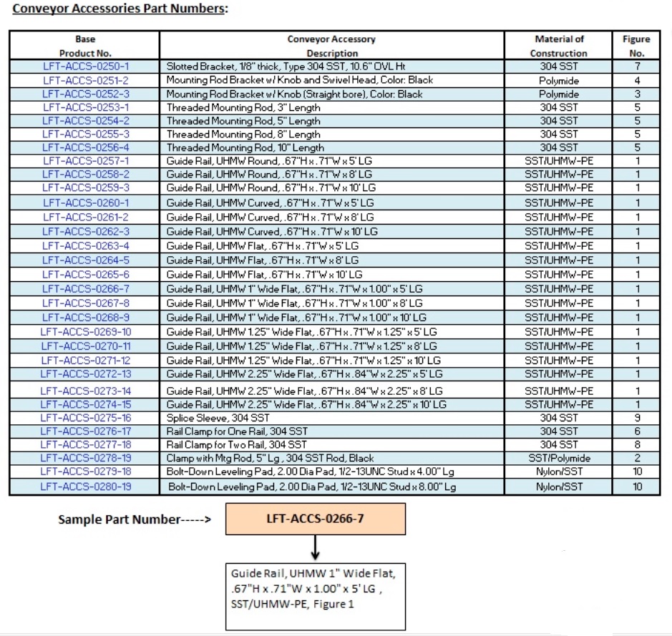Select part number LFT-ACCS-0266-7 in the table
Screen dimensions: 672x636
point(85,289)
